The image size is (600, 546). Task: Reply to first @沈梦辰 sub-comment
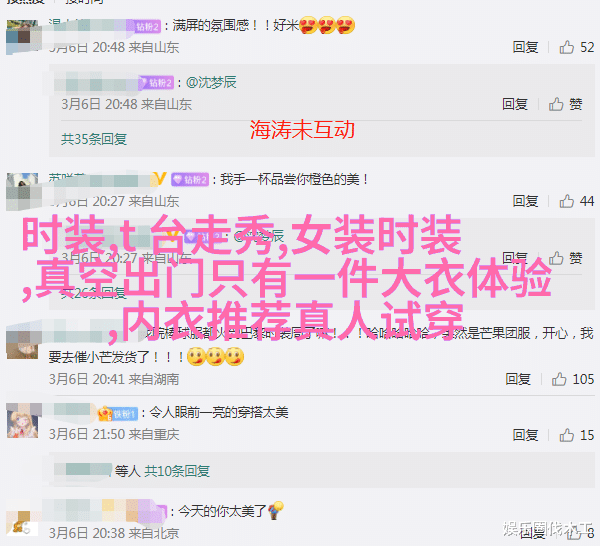pyautogui.click(x=515, y=104)
